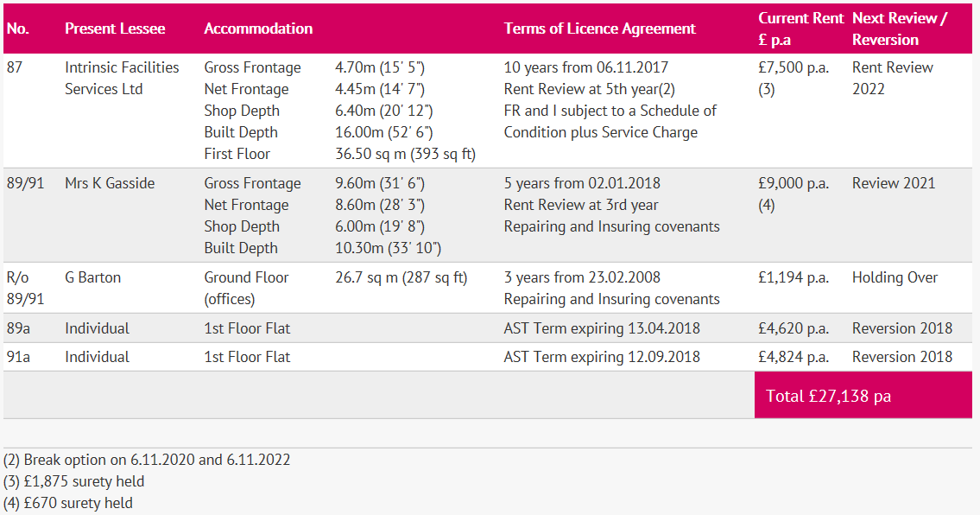Select the 36.50 sq m first floor area
This screenshot has height=515, width=980.
(x=405, y=154)
